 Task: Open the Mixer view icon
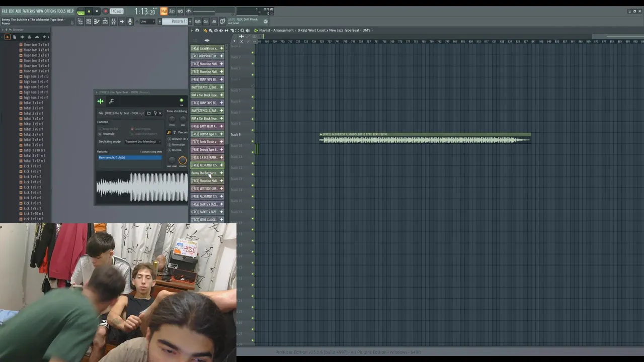tap(113, 22)
